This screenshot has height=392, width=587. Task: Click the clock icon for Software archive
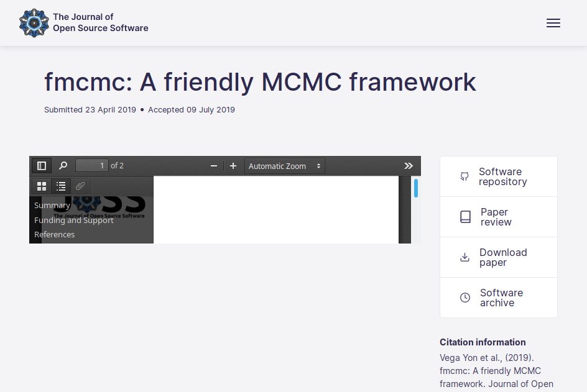465,298
